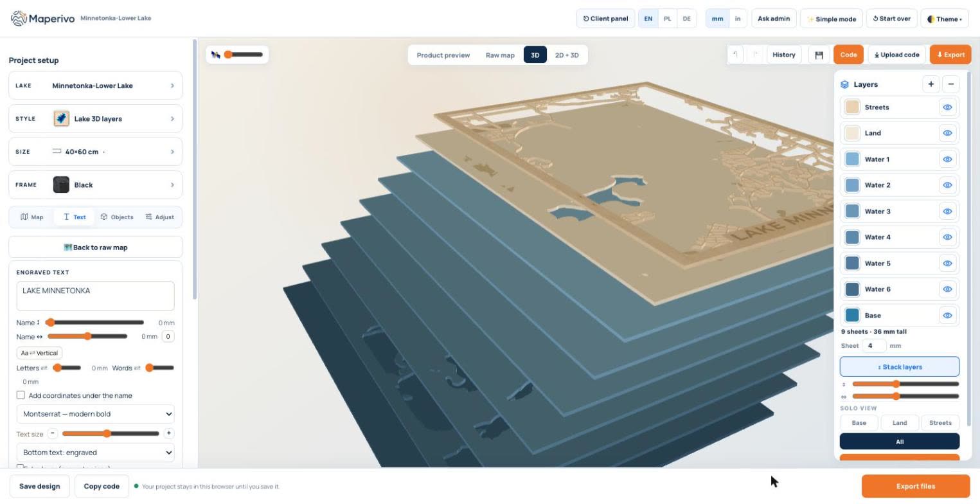
Task: Click Back to raw map
Action: click(x=95, y=247)
